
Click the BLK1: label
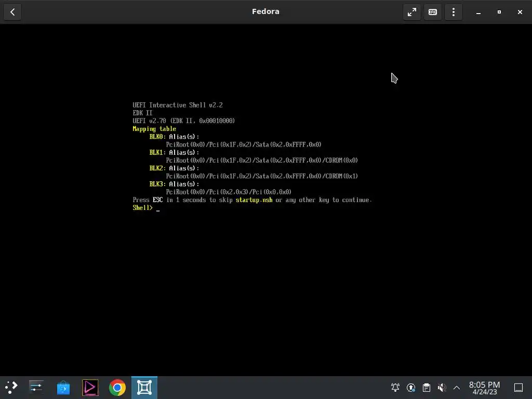(x=157, y=152)
